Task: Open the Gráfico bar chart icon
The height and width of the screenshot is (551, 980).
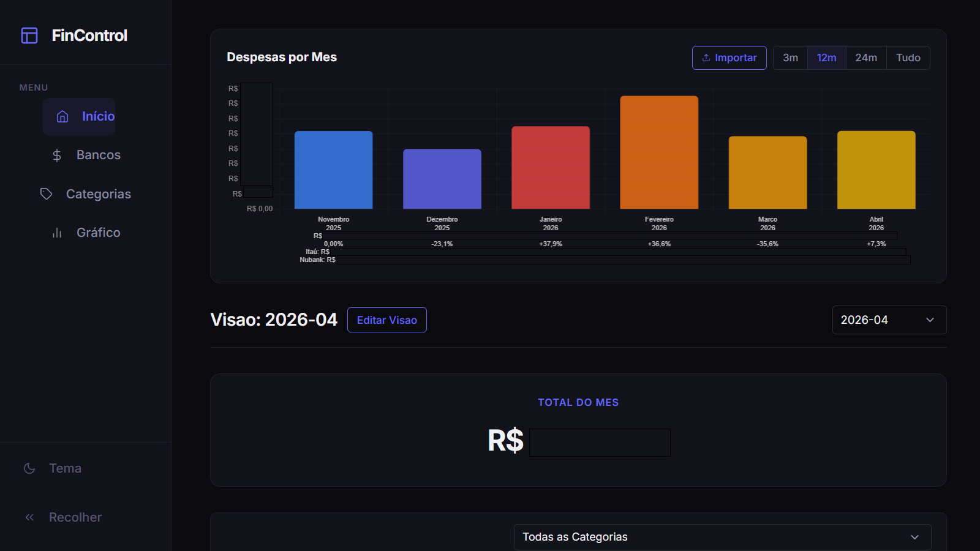Action: pyautogui.click(x=57, y=233)
